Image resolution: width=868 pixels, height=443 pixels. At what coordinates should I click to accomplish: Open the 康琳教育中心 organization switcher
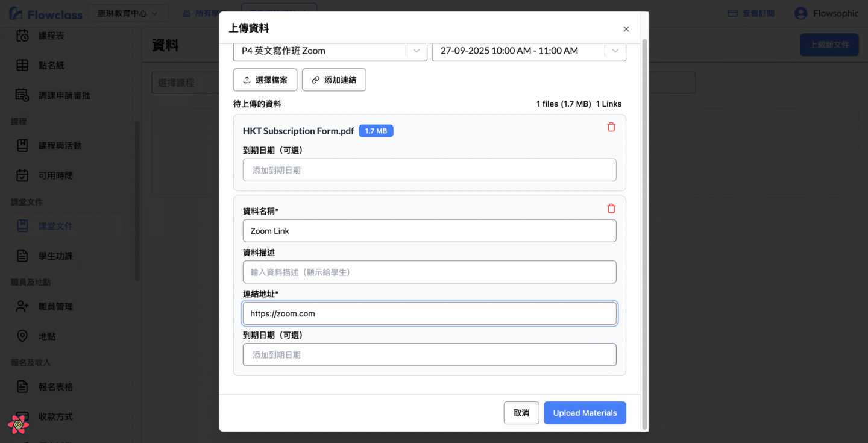pyautogui.click(x=128, y=13)
